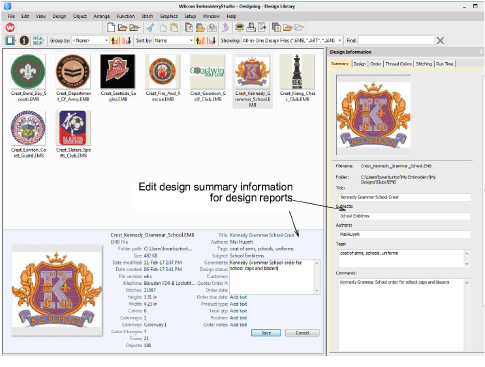Click the Comments box in Design Information

(401, 314)
